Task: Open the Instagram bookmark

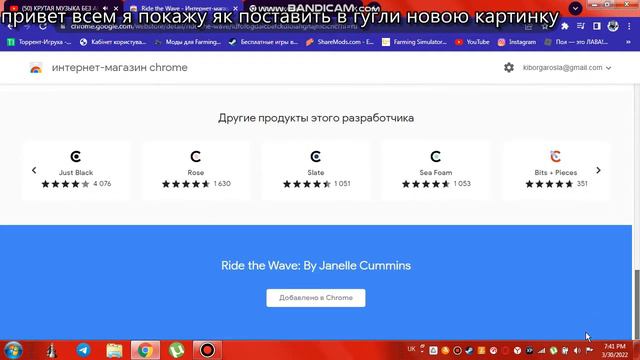Action: pyautogui.click(x=517, y=42)
